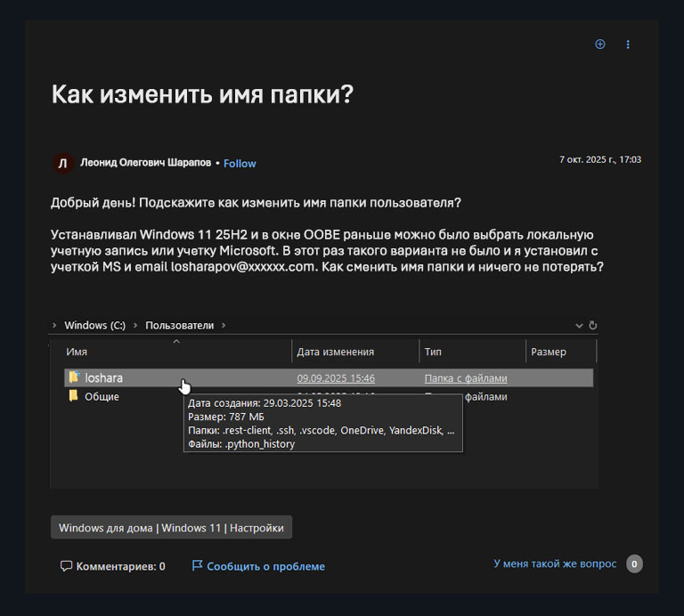Expand chevron between Windows (C:) and Пользователи
684x616 pixels.
point(135,325)
